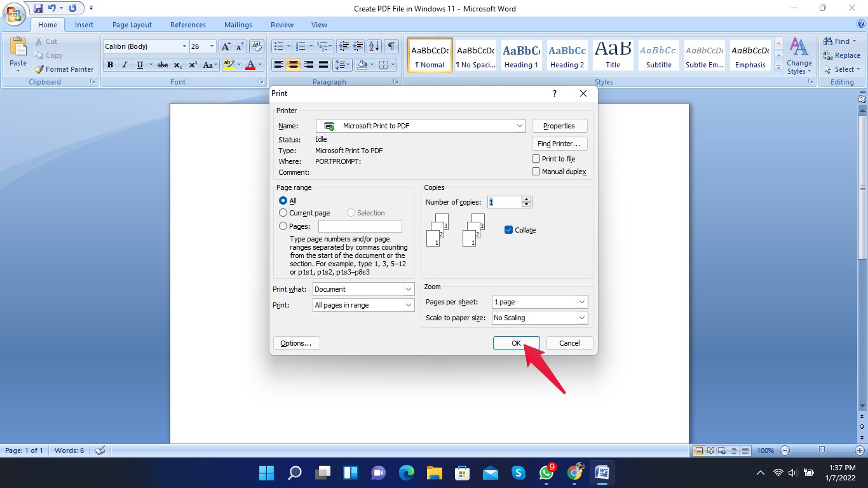The image size is (868, 488).
Task: Click the Format Painter brush
Action: coord(39,69)
